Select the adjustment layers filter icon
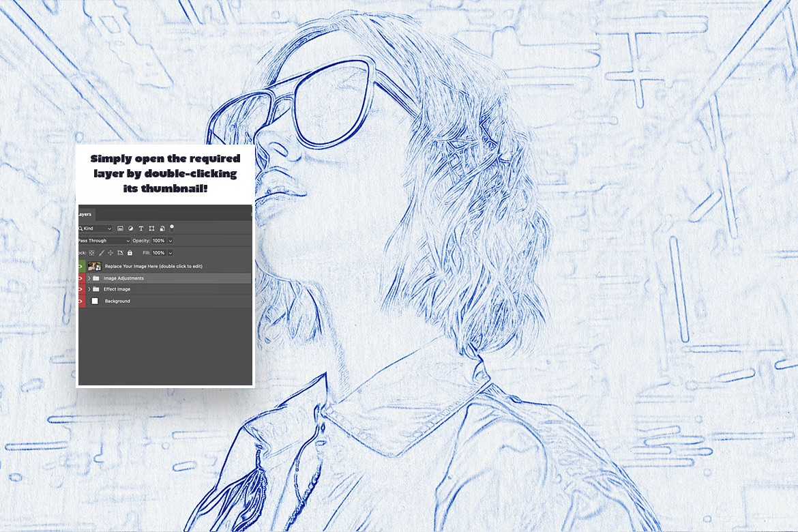The height and width of the screenshot is (532, 798). pos(130,228)
